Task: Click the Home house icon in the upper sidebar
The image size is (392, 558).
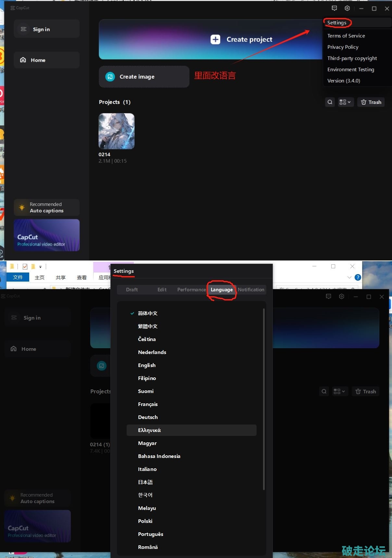Action: coord(23,60)
